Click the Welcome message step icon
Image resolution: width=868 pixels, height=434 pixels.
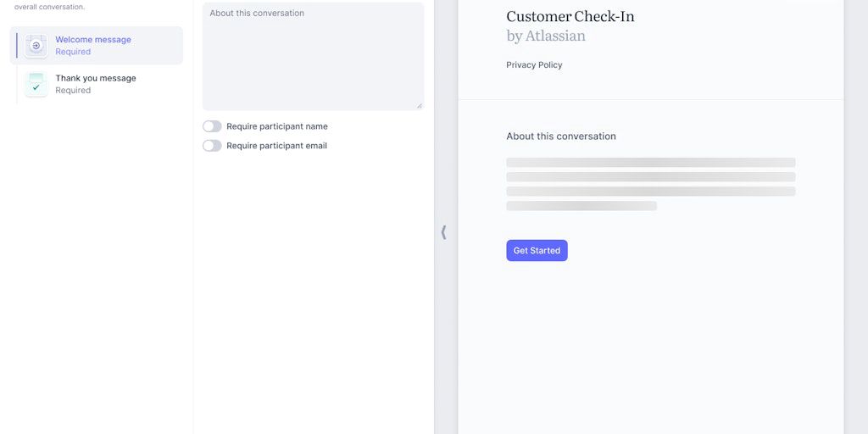pyautogui.click(x=36, y=46)
